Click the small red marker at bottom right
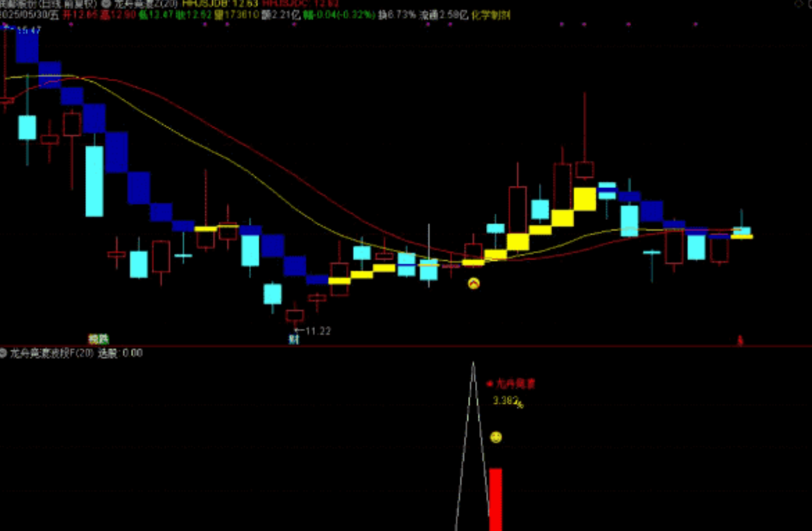 [x=740, y=340]
